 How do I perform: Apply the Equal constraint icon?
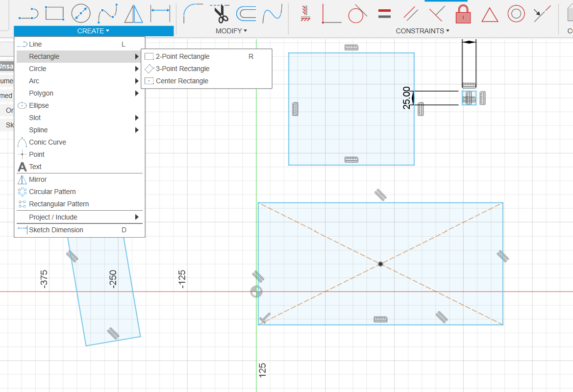click(384, 14)
